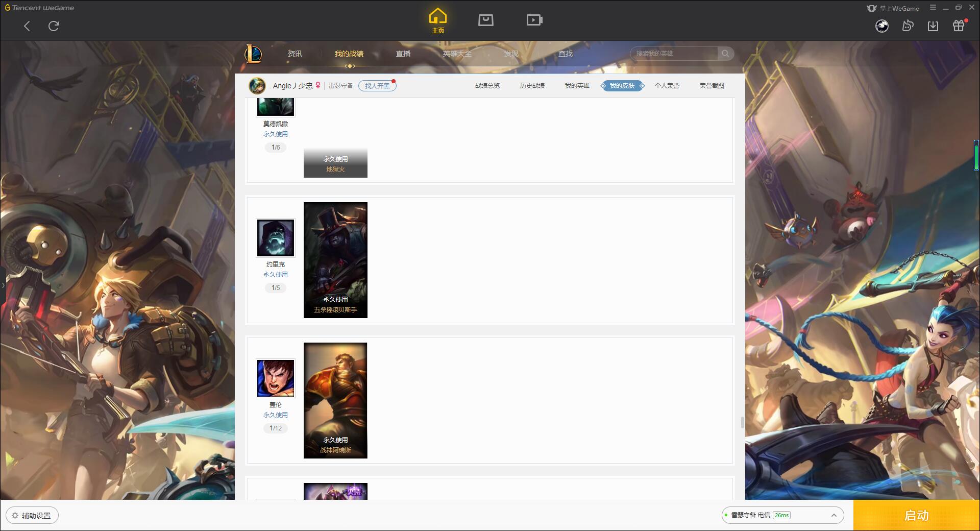Open the download manager icon
This screenshot has width=980, height=531.
933,26
